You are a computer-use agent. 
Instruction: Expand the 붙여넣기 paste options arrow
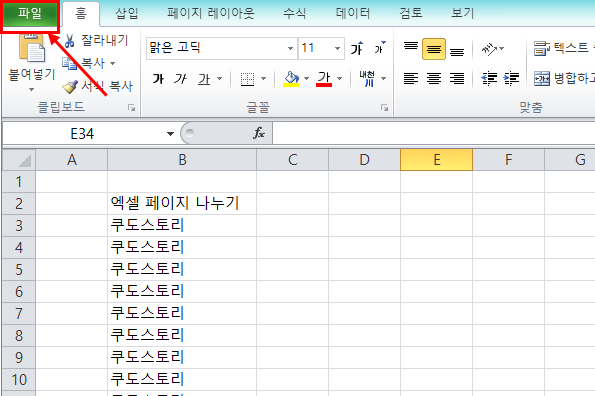pos(31,90)
